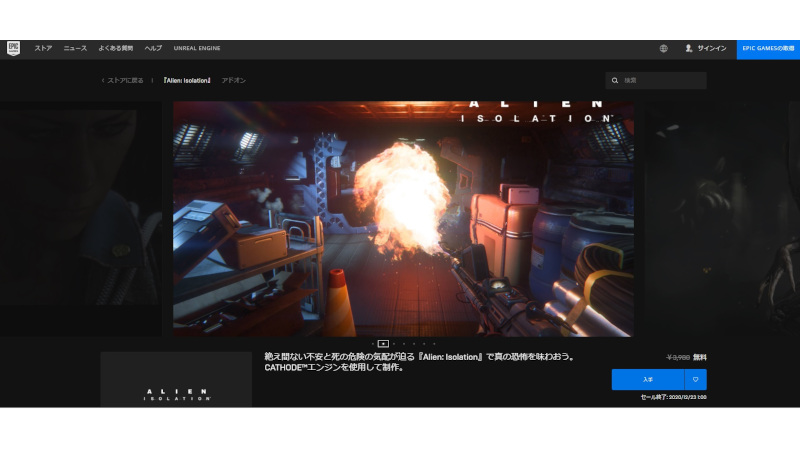Open よくある質問 in top navigation
The image size is (800, 450).
tap(116, 48)
